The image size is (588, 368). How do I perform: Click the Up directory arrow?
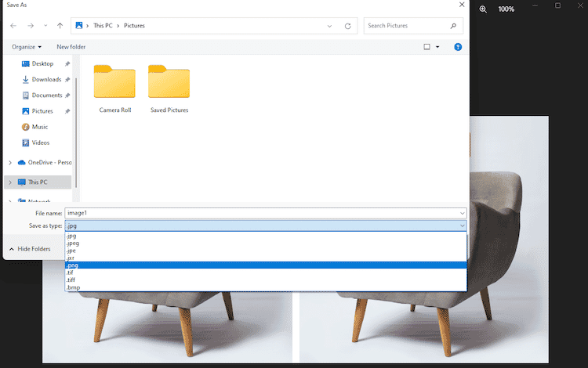[x=60, y=26]
